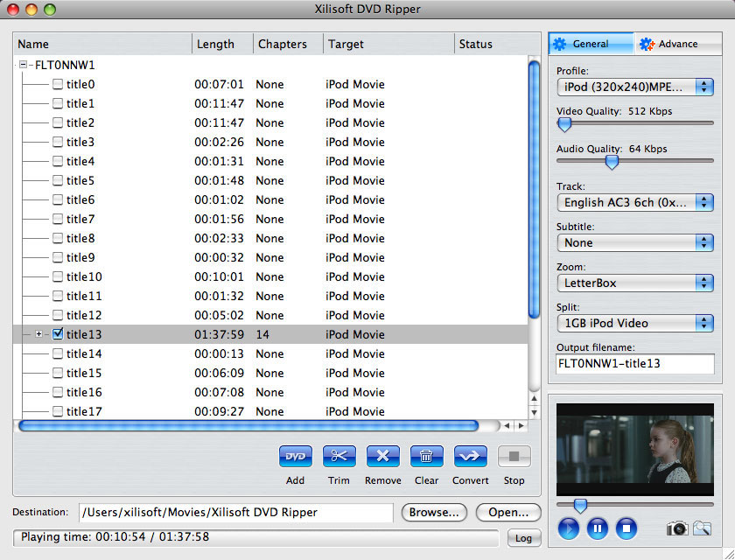Image resolution: width=735 pixels, height=560 pixels.
Task: Select the title14 row
Action: tap(270, 353)
